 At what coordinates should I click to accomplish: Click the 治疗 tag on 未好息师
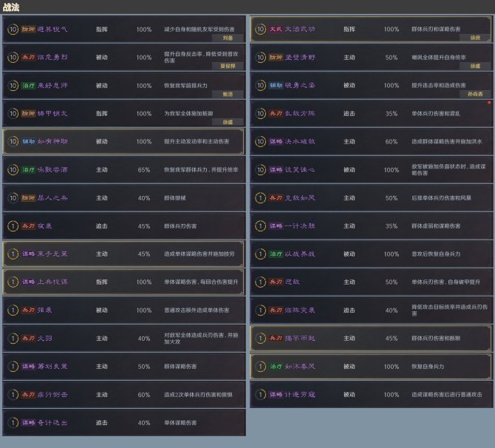(30, 85)
